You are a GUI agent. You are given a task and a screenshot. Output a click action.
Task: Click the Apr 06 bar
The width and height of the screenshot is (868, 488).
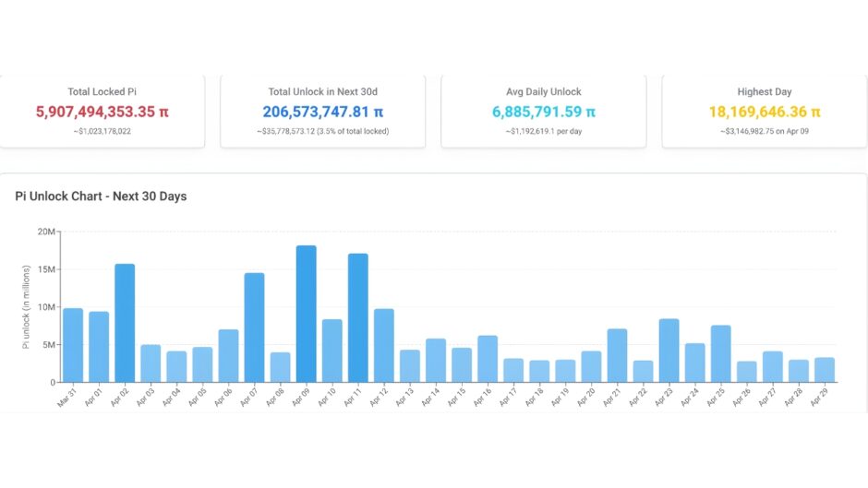pos(228,355)
